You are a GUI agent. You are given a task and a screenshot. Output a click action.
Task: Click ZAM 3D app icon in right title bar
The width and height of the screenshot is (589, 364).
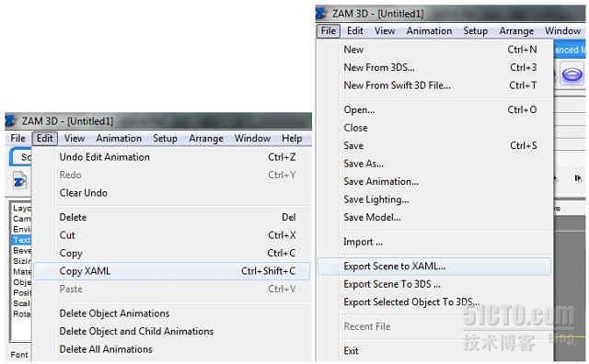(x=321, y=14)
